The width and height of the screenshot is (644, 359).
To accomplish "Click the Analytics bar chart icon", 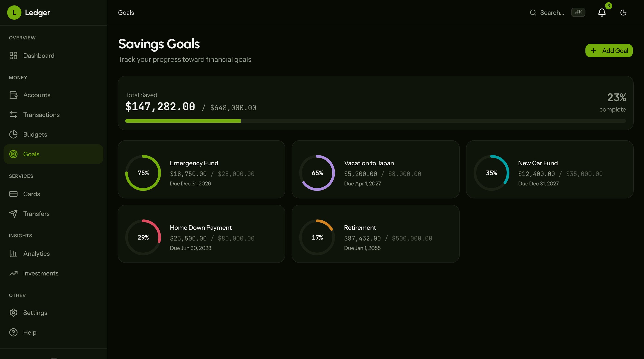I will (13, 254).
